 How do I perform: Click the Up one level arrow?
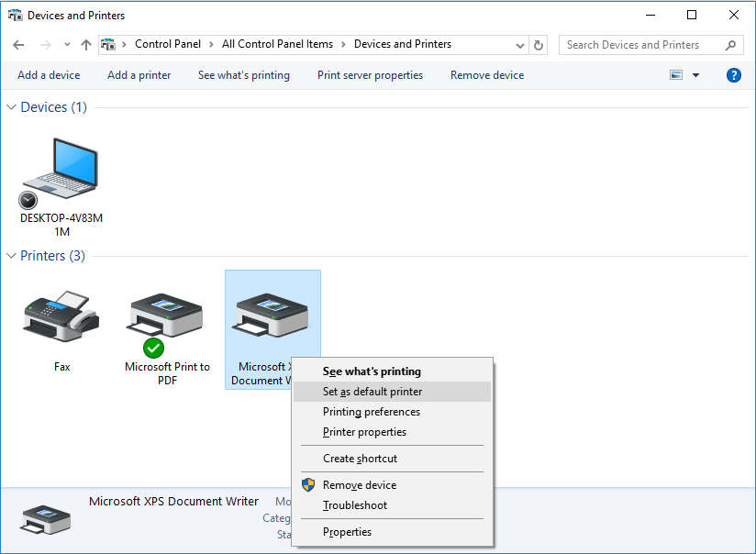pyautogui.click(x=86, y=45)
